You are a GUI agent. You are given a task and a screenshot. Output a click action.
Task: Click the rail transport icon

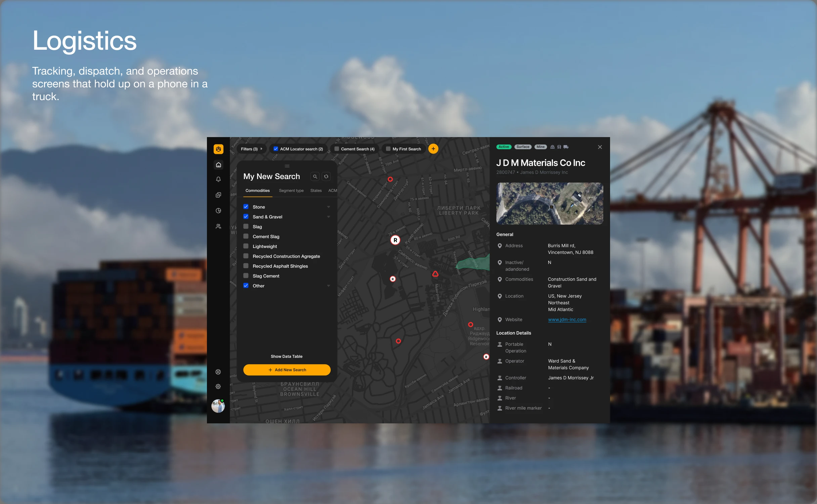559,147
